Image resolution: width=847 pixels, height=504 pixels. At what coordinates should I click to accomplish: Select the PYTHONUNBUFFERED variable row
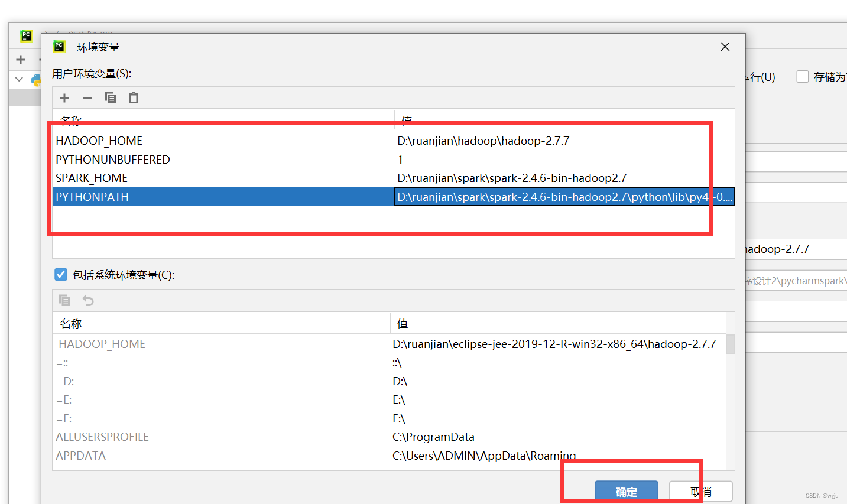pos(393,160)
